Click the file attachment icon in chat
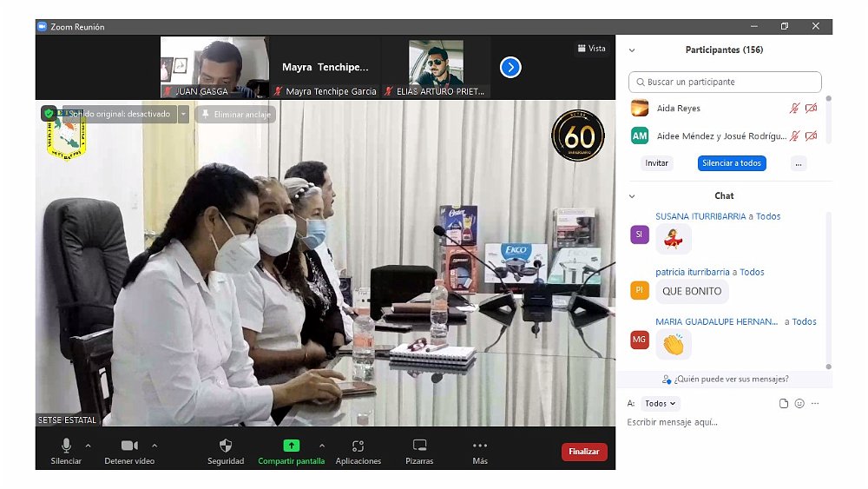The image size is (868, 489). pyautogui.click(x=784, y=404)
